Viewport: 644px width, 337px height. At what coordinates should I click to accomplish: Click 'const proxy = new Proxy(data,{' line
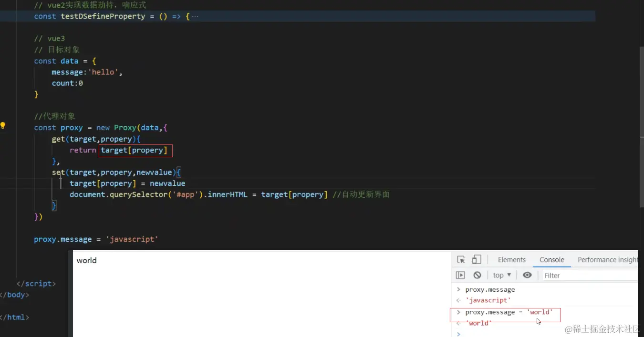click(x=101, y=128)
